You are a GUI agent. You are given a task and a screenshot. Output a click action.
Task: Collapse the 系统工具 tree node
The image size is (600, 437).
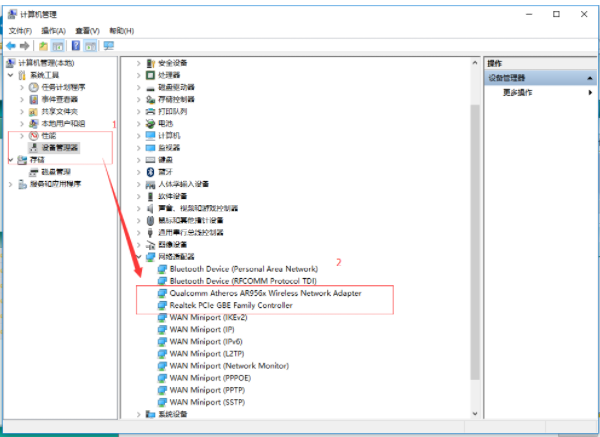pos(11,75)
